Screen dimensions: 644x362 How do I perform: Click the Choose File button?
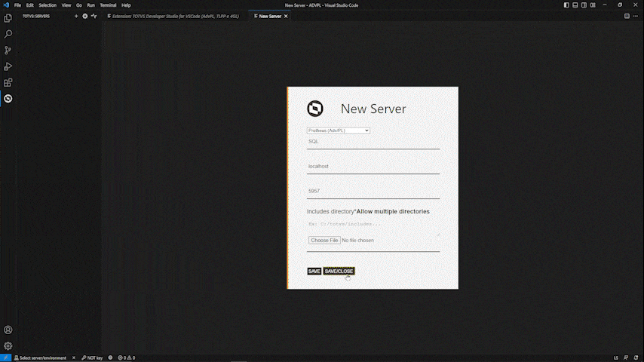pos(324,241)
